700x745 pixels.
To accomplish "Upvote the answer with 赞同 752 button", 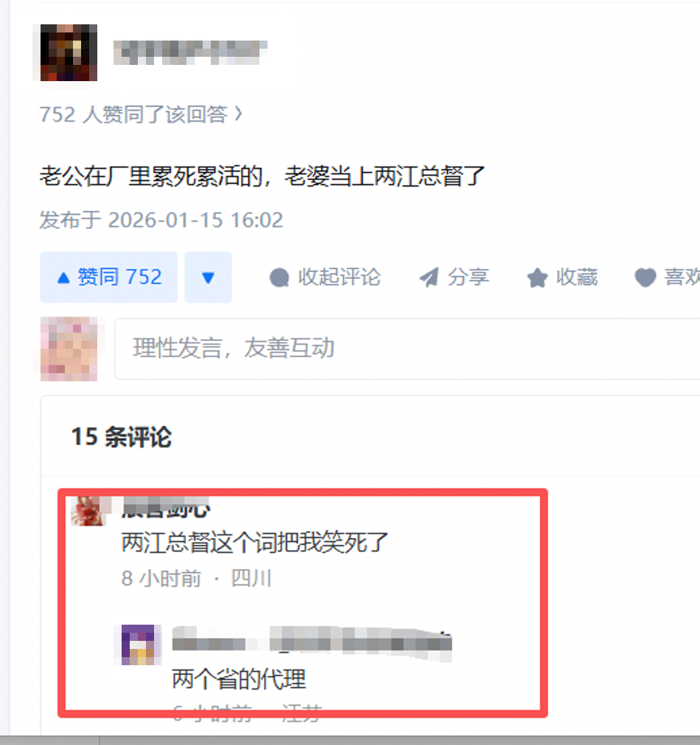I will pyautogui.click(x=109, y=277).
